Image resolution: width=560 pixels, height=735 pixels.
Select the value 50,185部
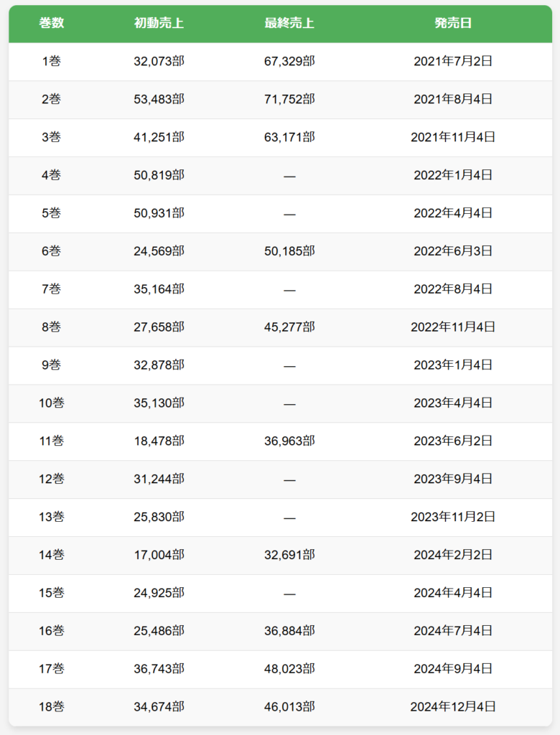(289, 251)
